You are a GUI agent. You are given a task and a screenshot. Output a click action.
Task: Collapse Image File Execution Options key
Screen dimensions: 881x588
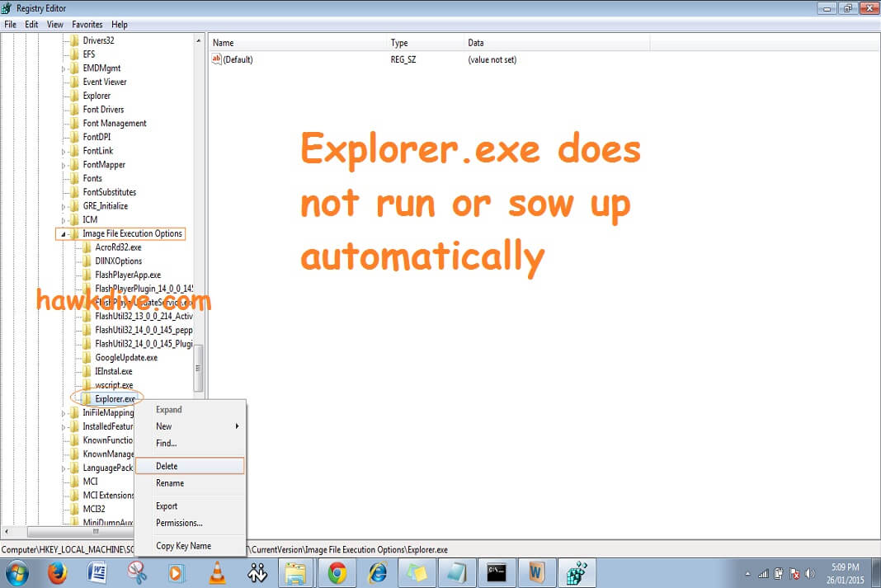point(63,234)
